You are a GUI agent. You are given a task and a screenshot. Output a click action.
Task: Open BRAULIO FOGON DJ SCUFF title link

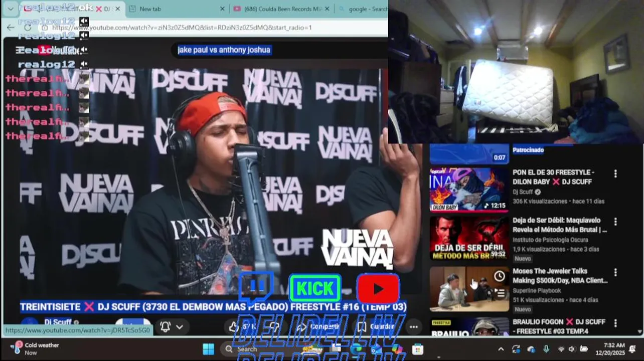click(559, 326)
